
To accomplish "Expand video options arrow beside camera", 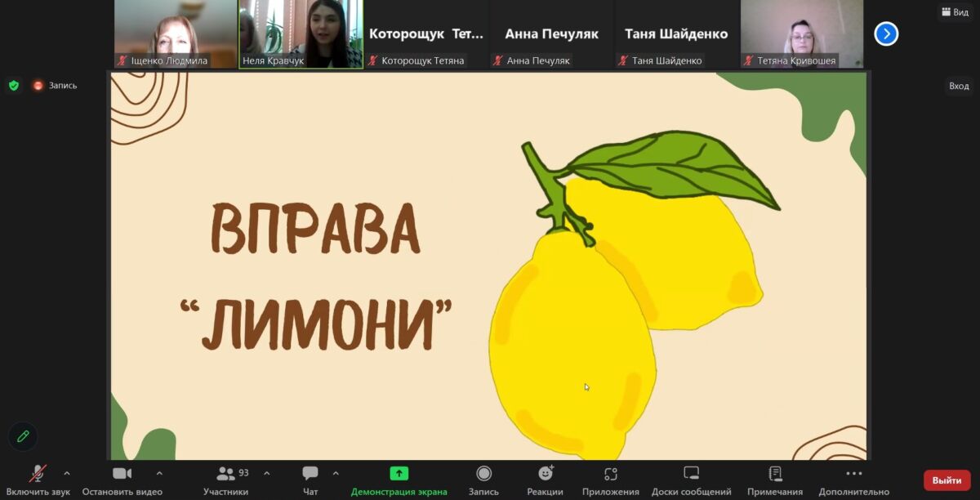I will click(x=159, y=473).
